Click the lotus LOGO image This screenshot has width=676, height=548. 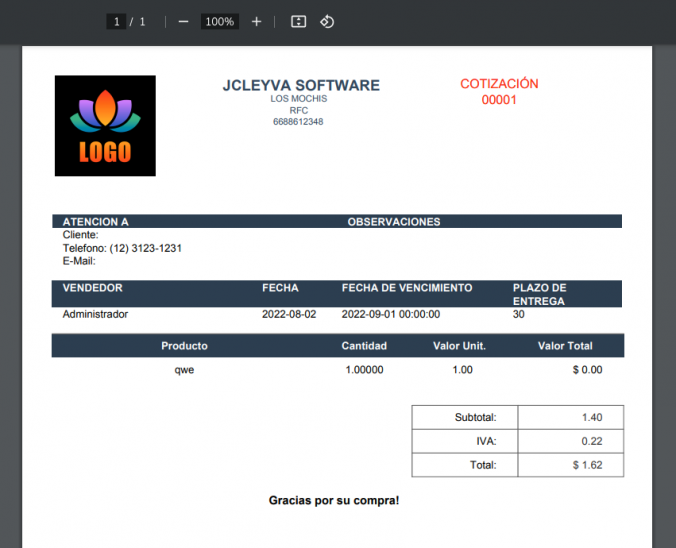pyautogui.click(x=105, y=126)
